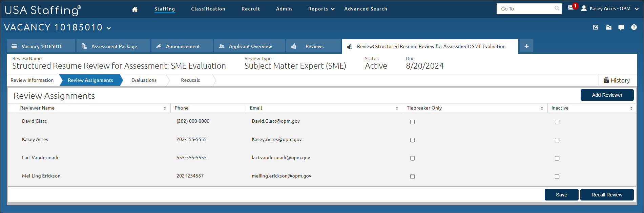Screen dimensions: 644x213
Task: Click the Save button
Action: coord(561,195)
